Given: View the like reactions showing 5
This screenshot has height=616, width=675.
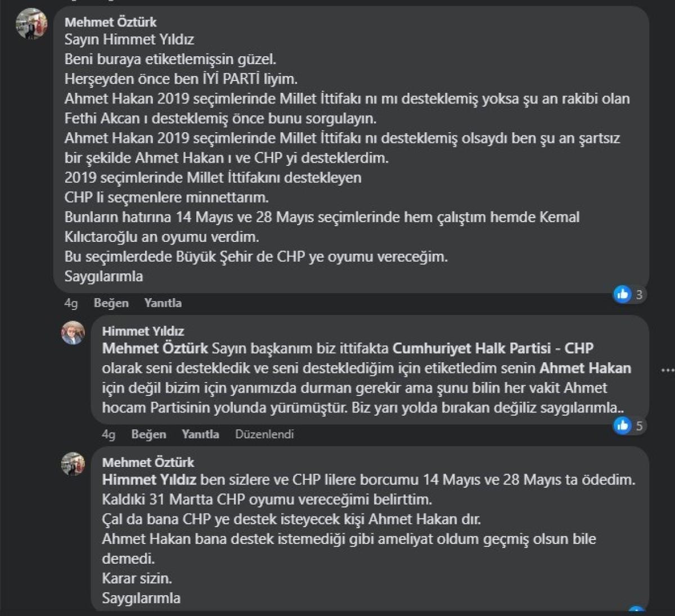Looking at the screenshot, I should point(629,426).
